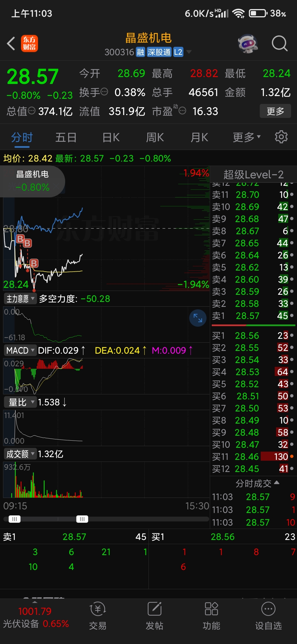Expand the bottom index ticker arrow
The height and width of the screenshot is (644, 297).
(x=35, y=602)
